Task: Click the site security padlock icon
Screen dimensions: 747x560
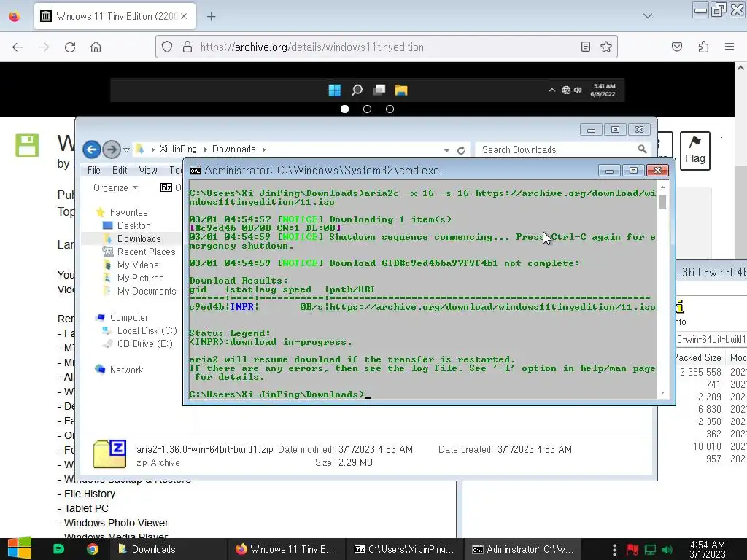Action: point(187,47)
